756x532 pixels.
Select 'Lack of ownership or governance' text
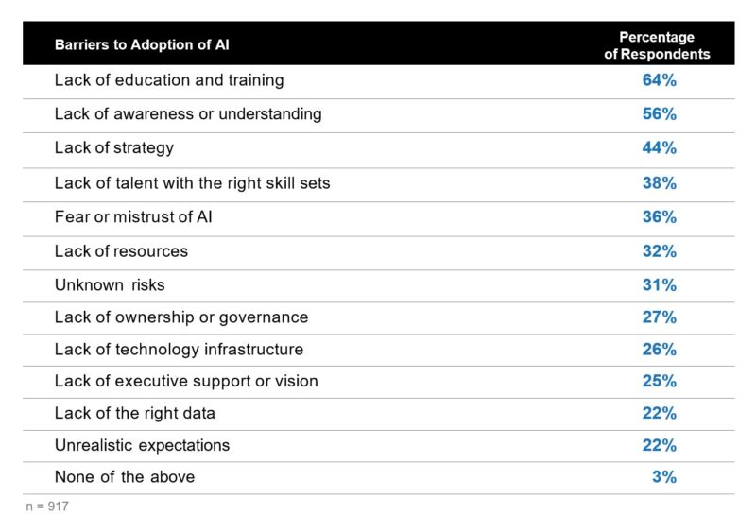coord(181,317)
